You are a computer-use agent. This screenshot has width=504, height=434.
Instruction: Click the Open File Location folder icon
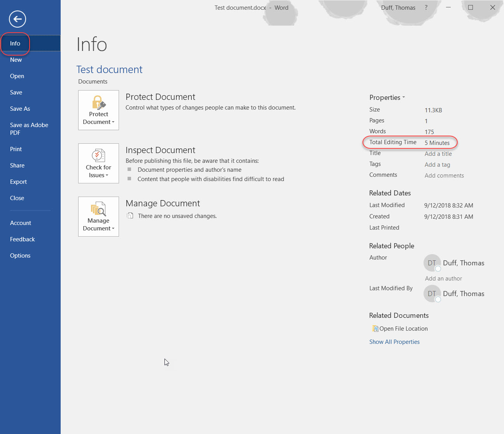tap(375, 329)
